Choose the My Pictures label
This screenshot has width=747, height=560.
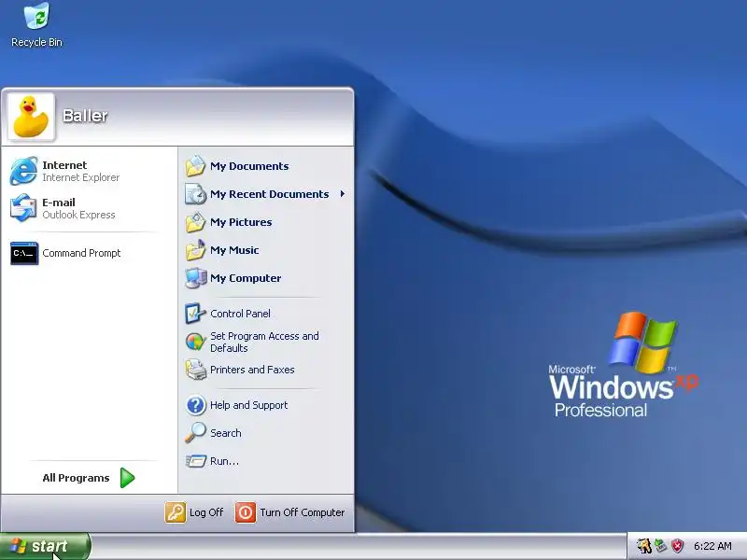[241, 222]
